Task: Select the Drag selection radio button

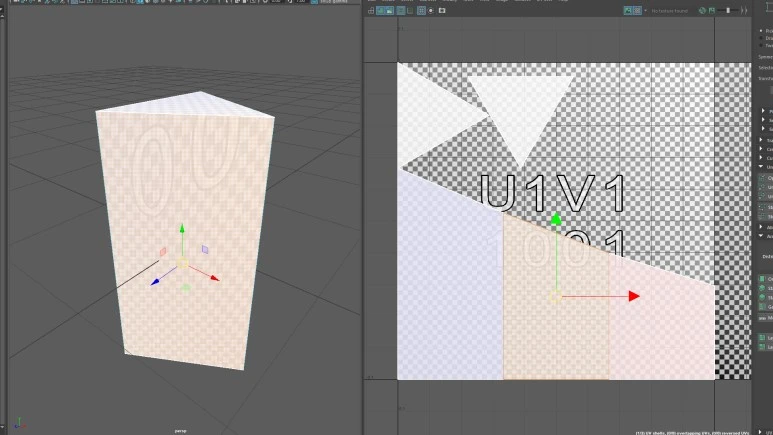Action: [x=761, y=38]
